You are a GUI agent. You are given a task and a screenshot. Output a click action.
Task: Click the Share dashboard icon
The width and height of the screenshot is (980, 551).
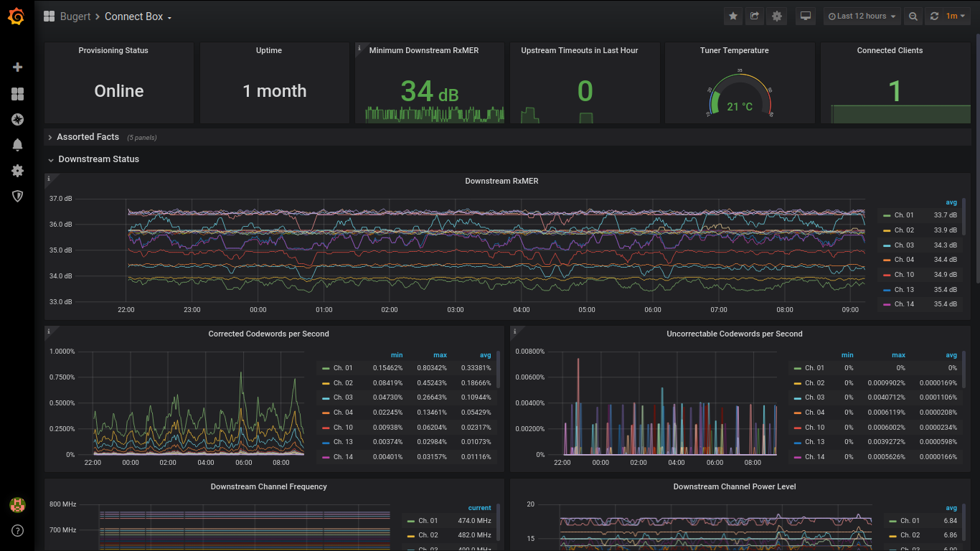pyautogui.click(x=755, y=16)
